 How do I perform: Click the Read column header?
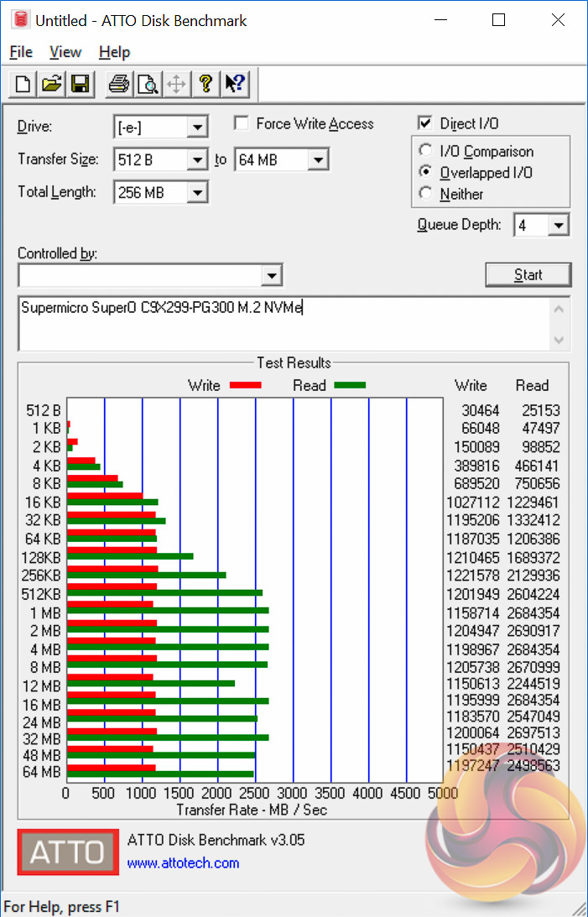point(532,385)
